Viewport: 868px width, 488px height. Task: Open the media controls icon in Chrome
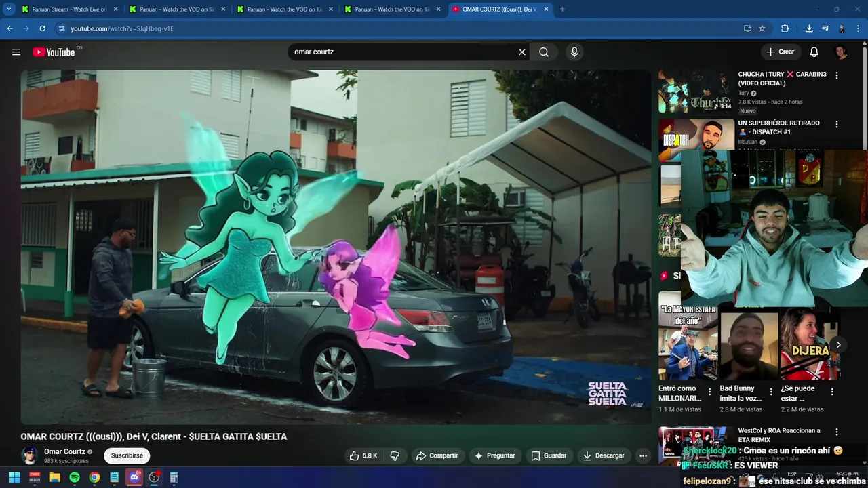coord(825,28)
